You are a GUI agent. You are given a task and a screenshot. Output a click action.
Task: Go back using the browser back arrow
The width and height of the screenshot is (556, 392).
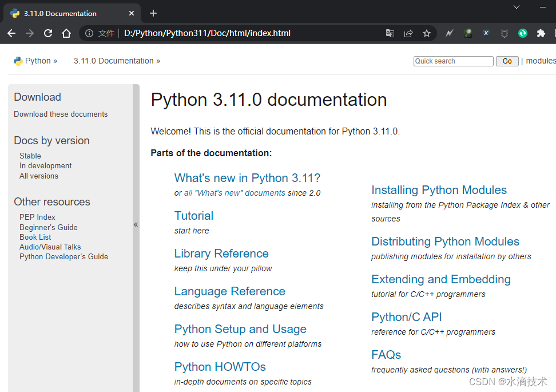11,33
